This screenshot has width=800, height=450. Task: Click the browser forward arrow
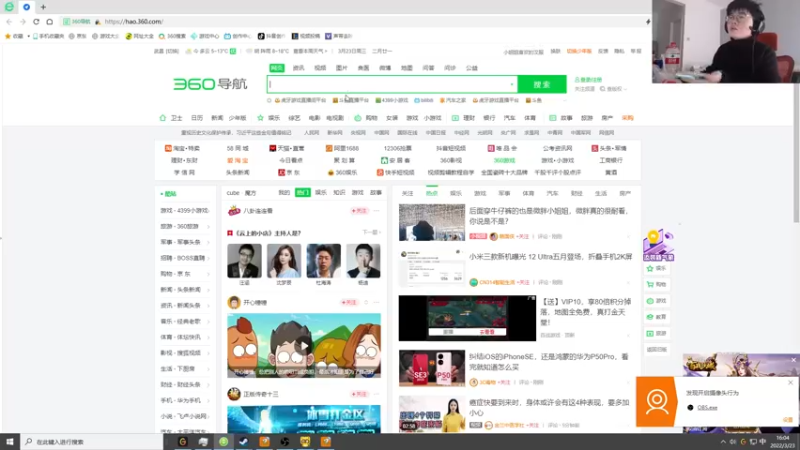[22, 21]
